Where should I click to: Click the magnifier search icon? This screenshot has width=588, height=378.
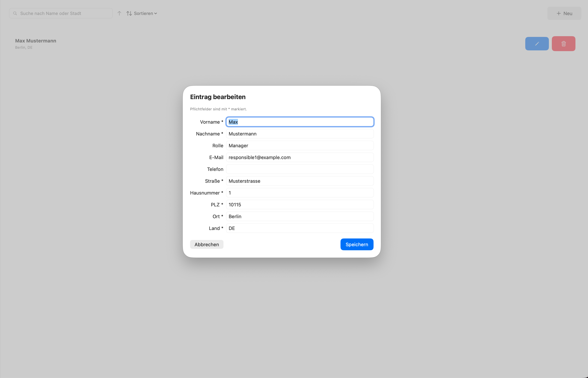(x=15, y=13)
